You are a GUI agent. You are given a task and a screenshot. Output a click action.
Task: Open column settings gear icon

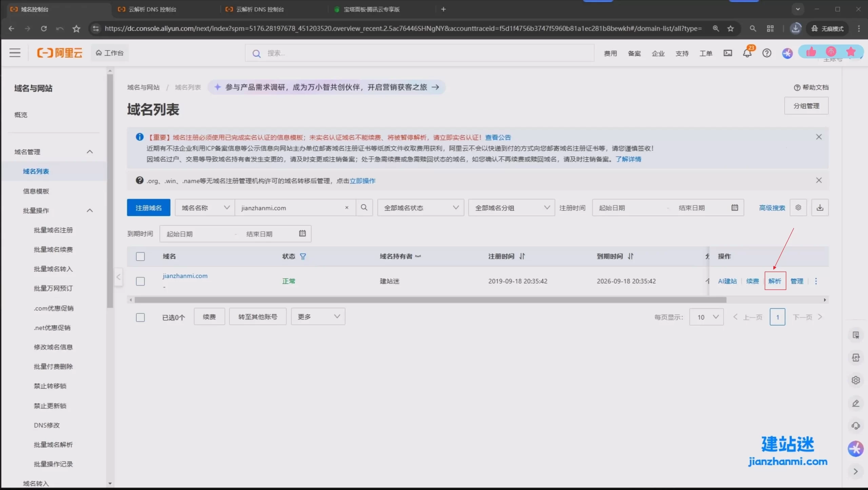point(798,207)
